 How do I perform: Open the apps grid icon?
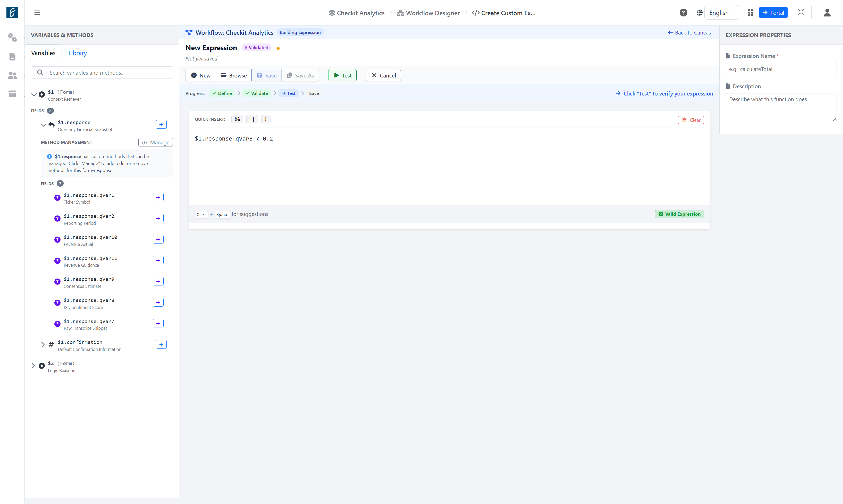coord(750,13)
